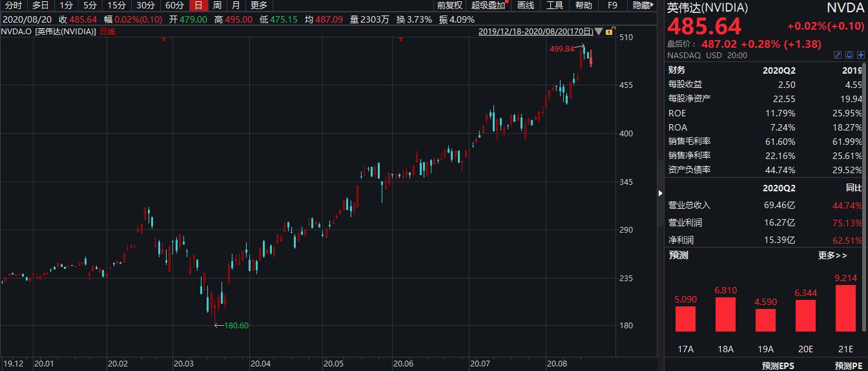Open the 画线 drawing tools
Viewport: 868px width, 371px height.
click(526, 5)
